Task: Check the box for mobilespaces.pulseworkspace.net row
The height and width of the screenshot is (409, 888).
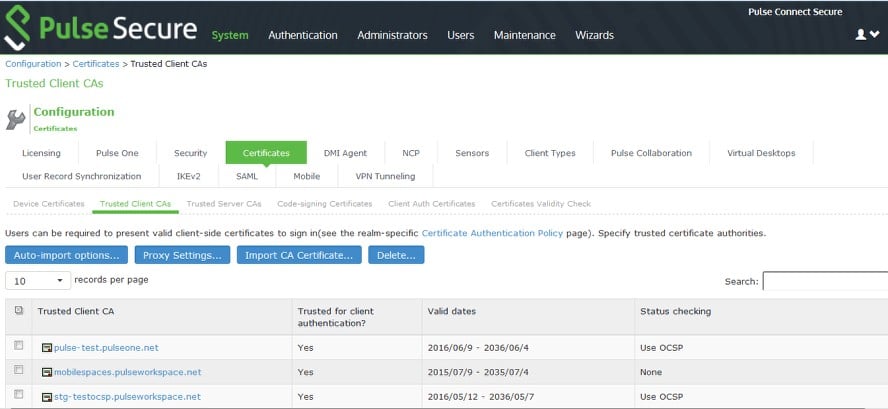Action: click(19, 369)
